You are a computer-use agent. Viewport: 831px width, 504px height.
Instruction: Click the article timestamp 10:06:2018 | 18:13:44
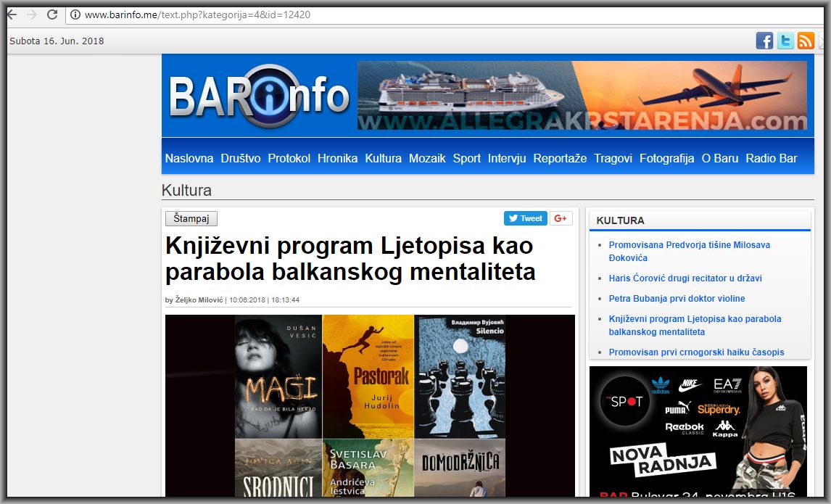pos(265,300)
